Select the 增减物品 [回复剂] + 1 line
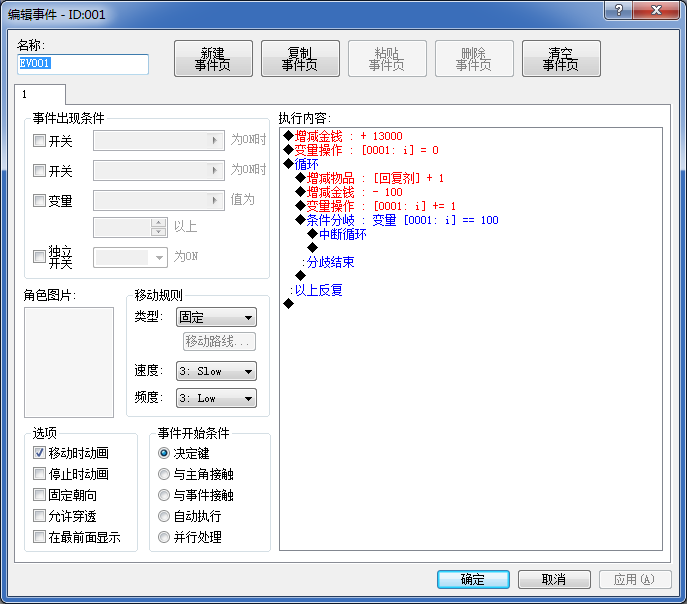 click(369, 178)
